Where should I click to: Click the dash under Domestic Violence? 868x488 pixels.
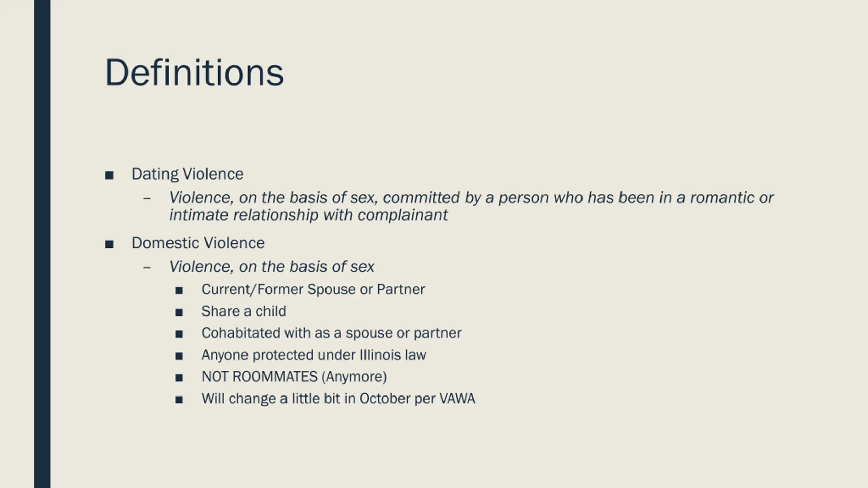click(147, 268)
